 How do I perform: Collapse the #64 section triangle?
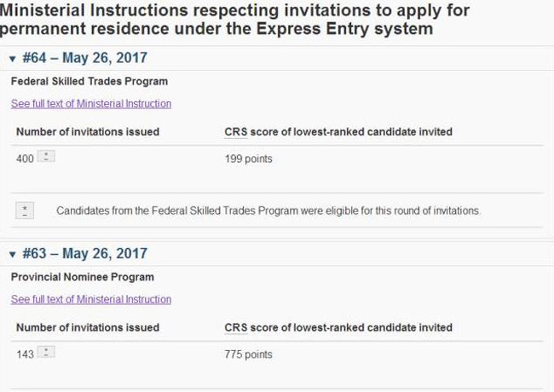[13, 59]
